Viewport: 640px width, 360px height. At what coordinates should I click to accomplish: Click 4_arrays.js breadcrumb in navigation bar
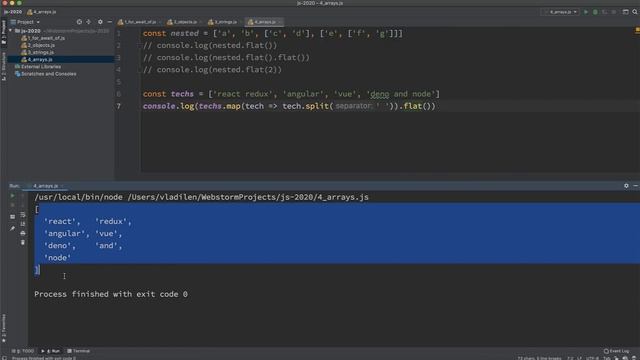pos(42,12)
